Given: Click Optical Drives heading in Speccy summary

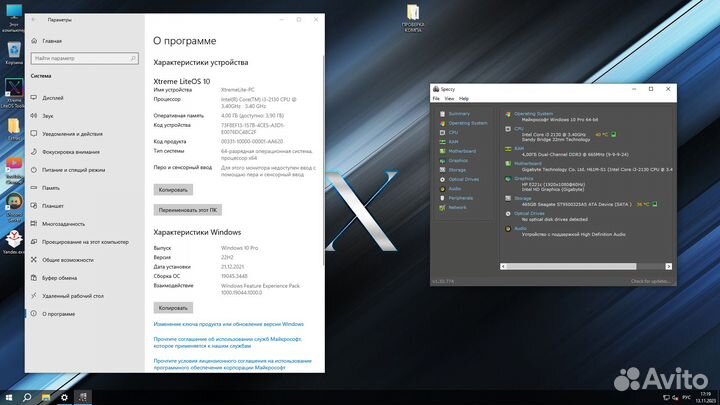Looking at the screenshot, I should [x=529, y=213].
